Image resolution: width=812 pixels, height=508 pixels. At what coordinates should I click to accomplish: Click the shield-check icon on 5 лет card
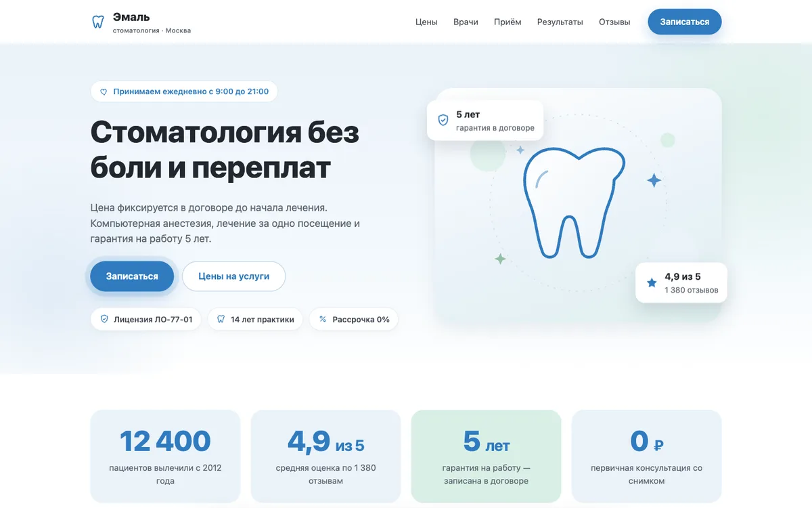(443, 120)
